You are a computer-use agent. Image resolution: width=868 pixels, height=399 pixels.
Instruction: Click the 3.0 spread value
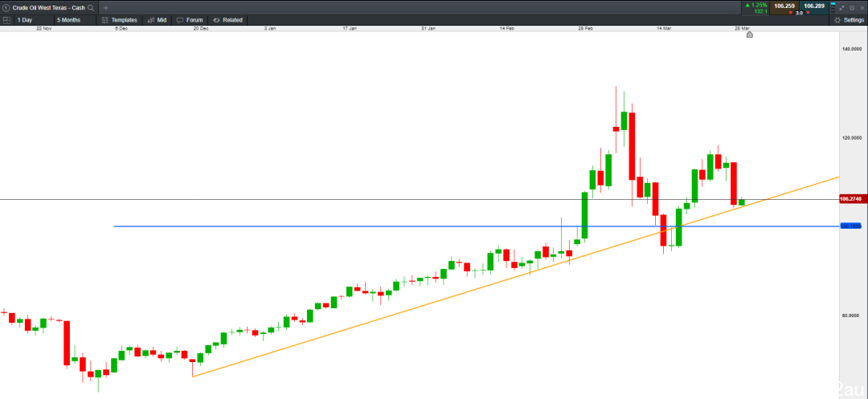point(800,13)
